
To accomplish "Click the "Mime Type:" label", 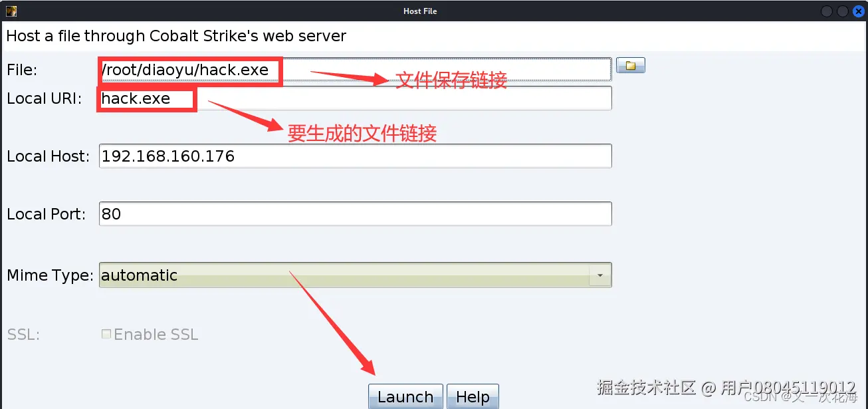I will pyautogui.click(x=50, y=275).
